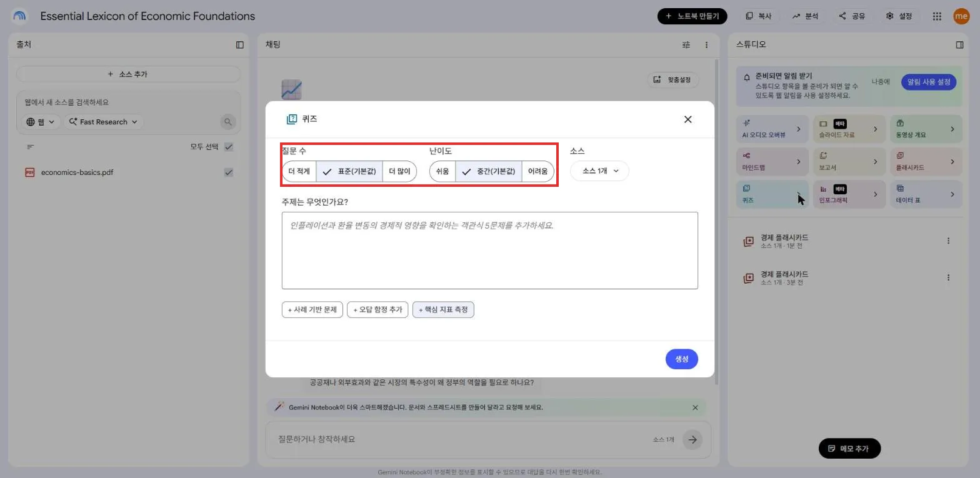Open the 데이터 표 studio tile
The height and width of the screenshot is (478, 980).
926,194
